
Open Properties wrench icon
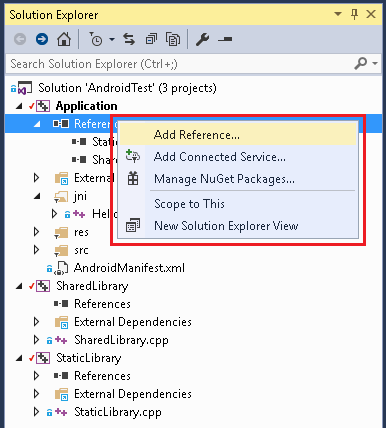[x=202, y=39]
